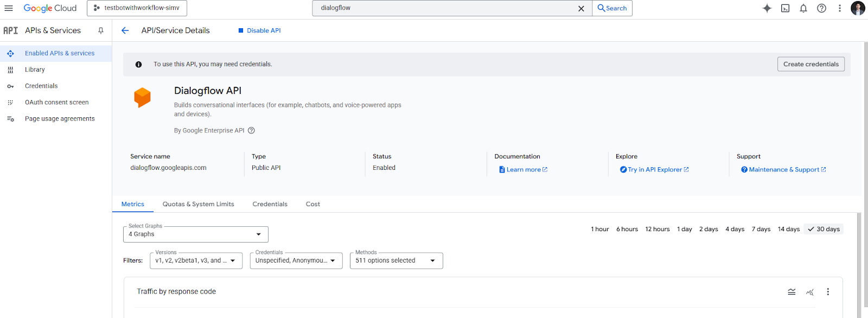
Task: Click the Dialogflow API title
Action: pyautogui.click(x=208, y=91)
